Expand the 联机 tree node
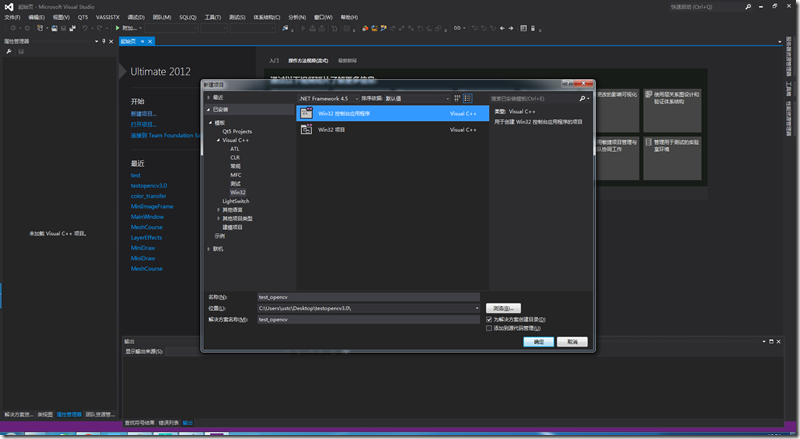Screen dimensions: 800x439 point(208,249)
